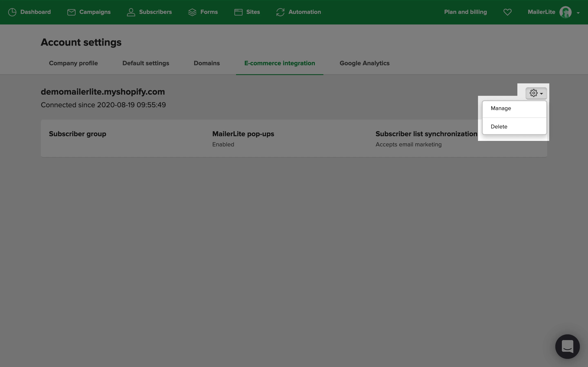Go to the Domains tab
This screenshot has height=367, width=588.
(x=207, y=63)
